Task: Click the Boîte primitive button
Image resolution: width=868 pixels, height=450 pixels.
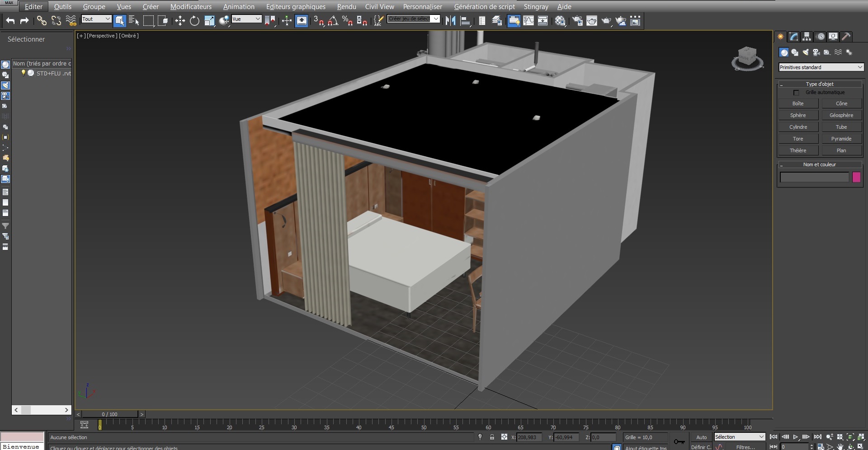Action: pyautogui.click(x=798, y=103)
